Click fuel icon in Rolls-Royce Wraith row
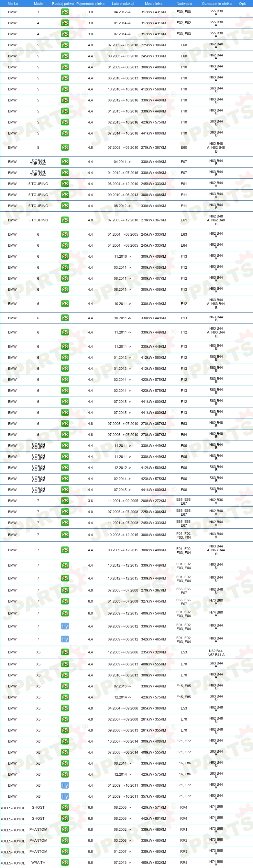Viewport: 253px width, 868px height. tap(65, 862)
